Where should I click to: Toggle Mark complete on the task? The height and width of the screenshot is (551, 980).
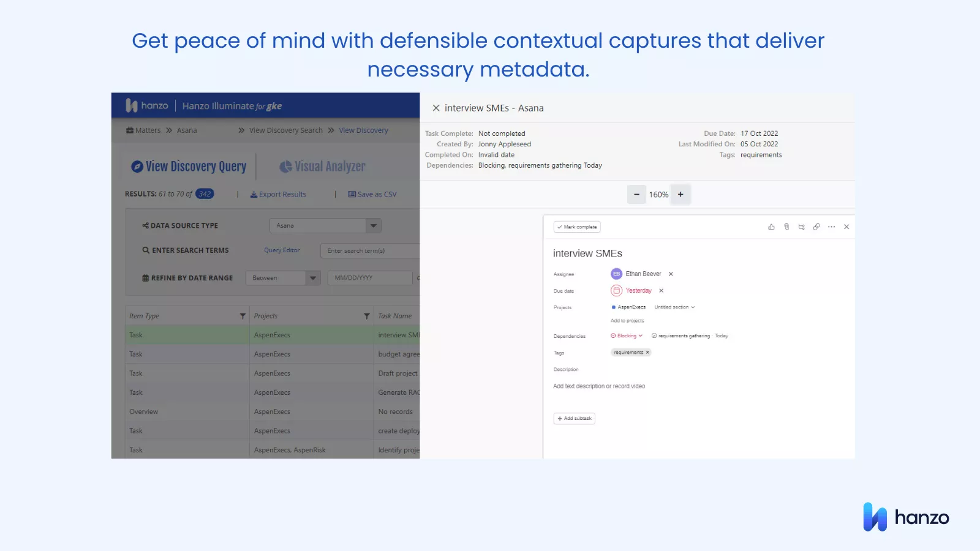[577, 227]
